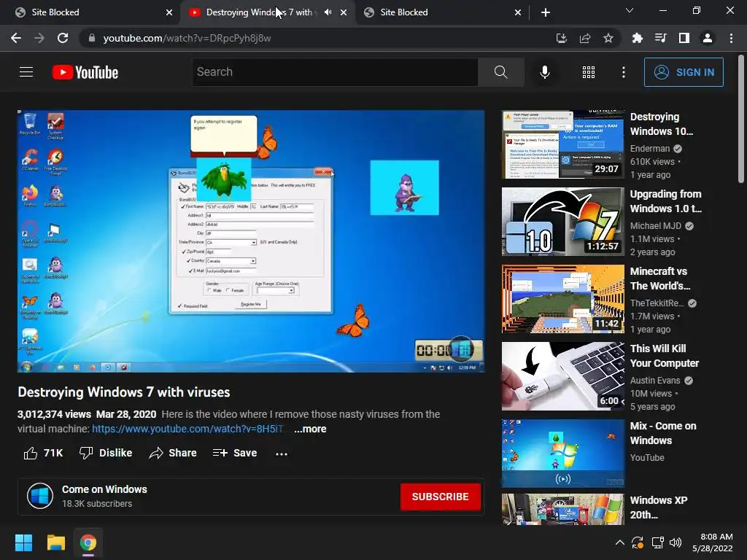The width and height of the screenshot is (747, 560).
Task: Click the URL address bar text
Action: 187,38
